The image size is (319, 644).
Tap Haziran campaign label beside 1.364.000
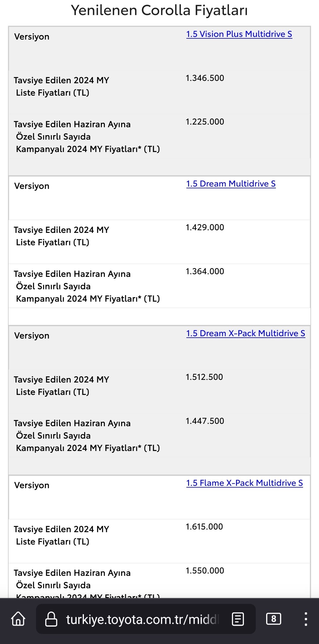(x=87, y=286)
